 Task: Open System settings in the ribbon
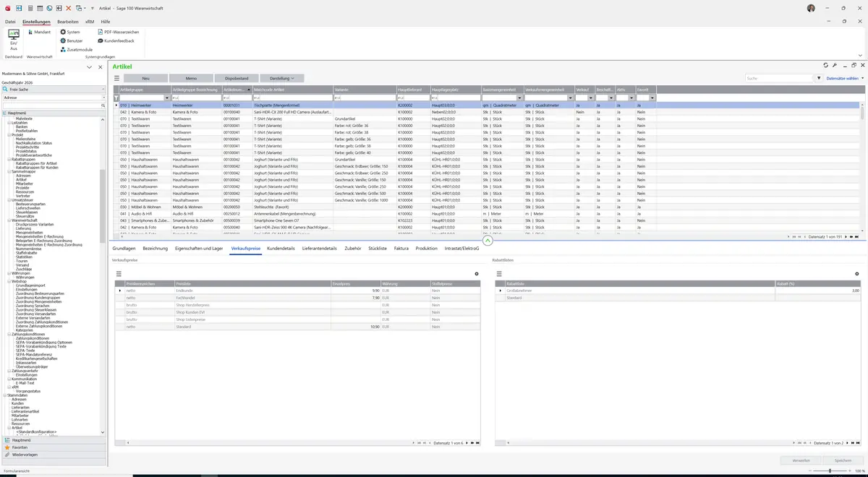(70, 32)
